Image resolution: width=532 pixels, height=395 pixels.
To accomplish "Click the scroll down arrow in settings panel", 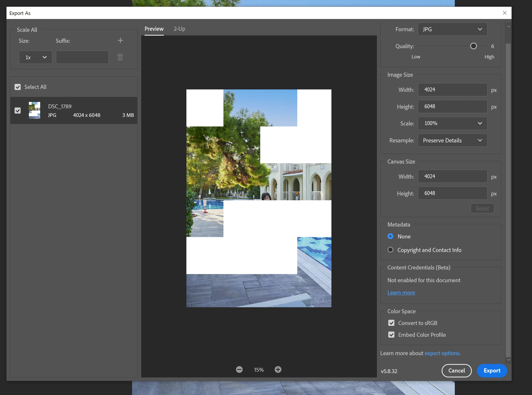I will coord(508,360).
